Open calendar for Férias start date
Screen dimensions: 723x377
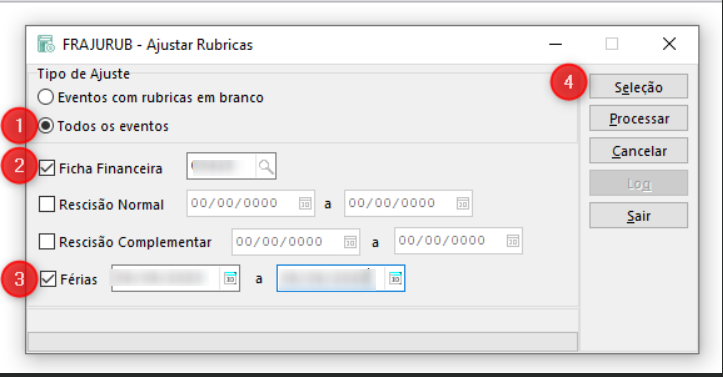click(x=230, y=278)
